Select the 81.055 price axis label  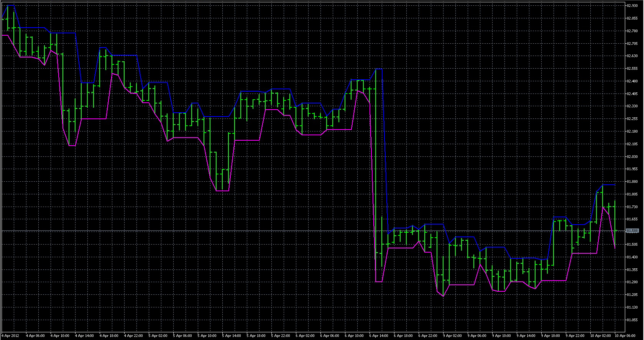632,320
